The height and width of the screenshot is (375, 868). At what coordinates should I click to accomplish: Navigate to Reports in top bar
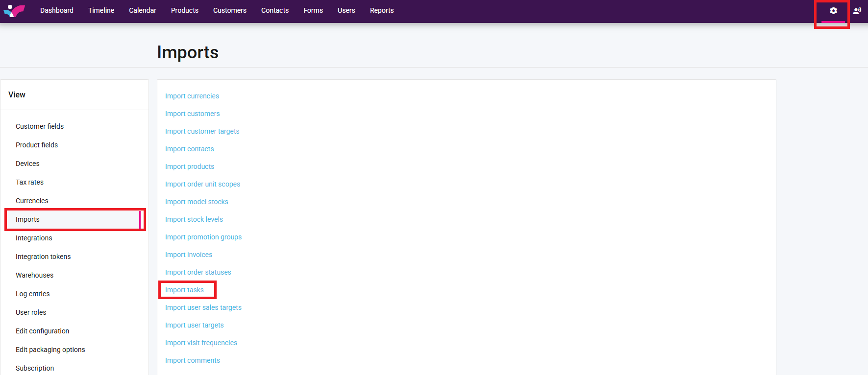pos(382,10)
